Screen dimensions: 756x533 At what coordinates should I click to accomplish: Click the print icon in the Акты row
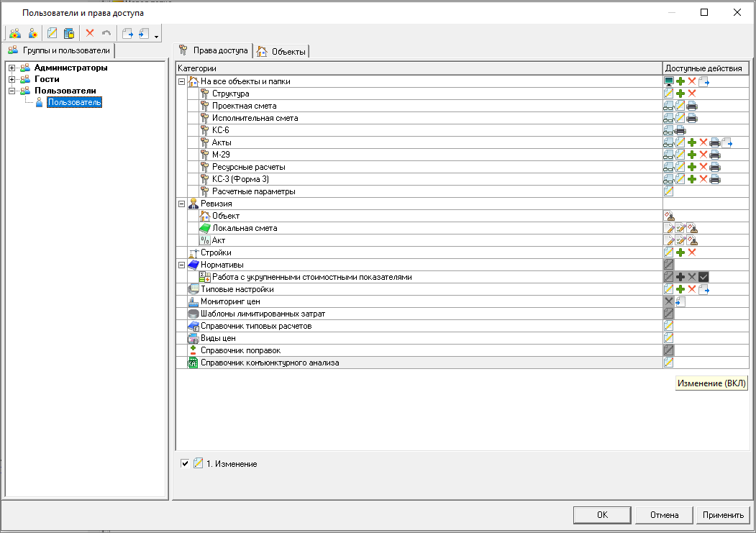(714, 142)
